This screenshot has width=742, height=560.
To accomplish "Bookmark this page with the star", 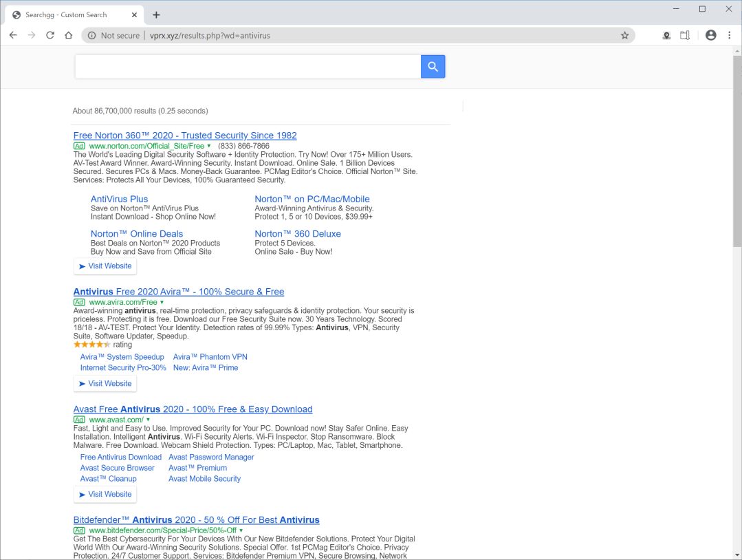I will point(624,36).
